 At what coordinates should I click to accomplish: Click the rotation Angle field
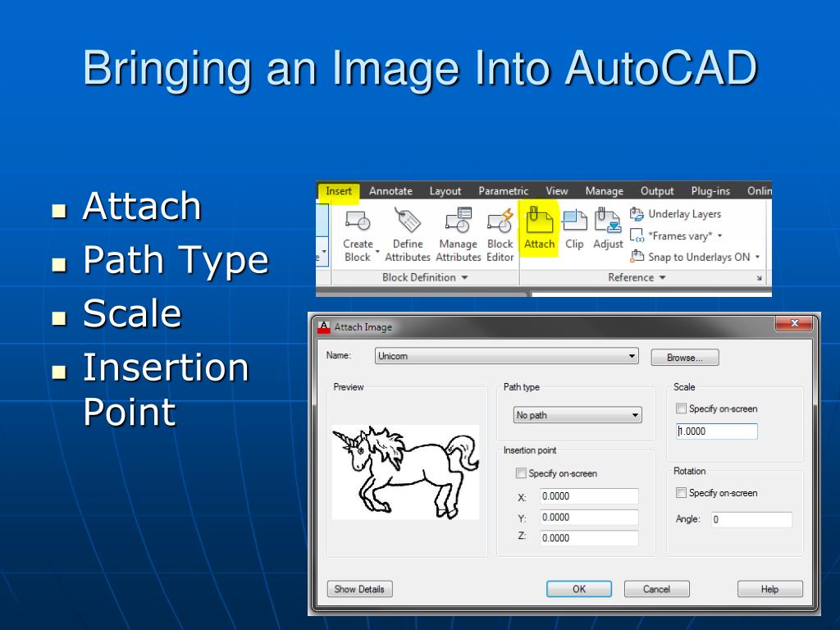pos(751,519)
